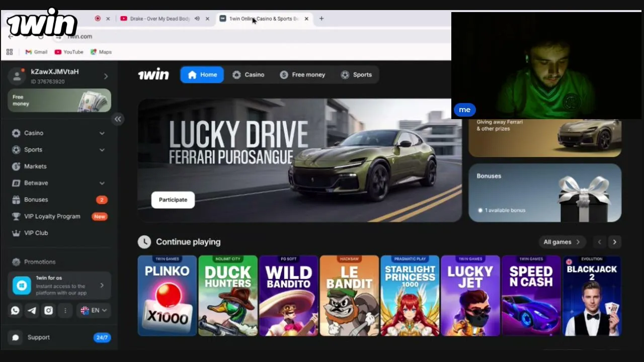Open Markets in the sidebar
This screenshot has width=644, height=362.
point(35,166)
